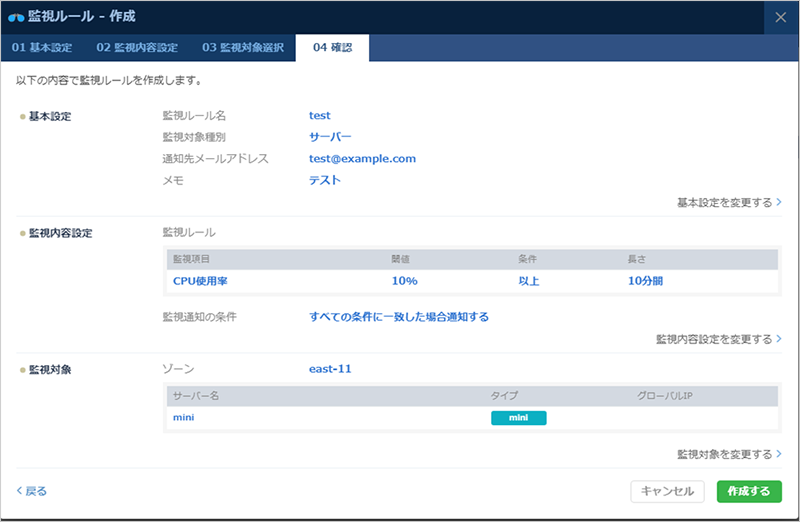This screenshot has height=522, width=800.
Task: Open the 02 監視内容設定 tab
Action: pyautogui.click(x=137, y=47)
